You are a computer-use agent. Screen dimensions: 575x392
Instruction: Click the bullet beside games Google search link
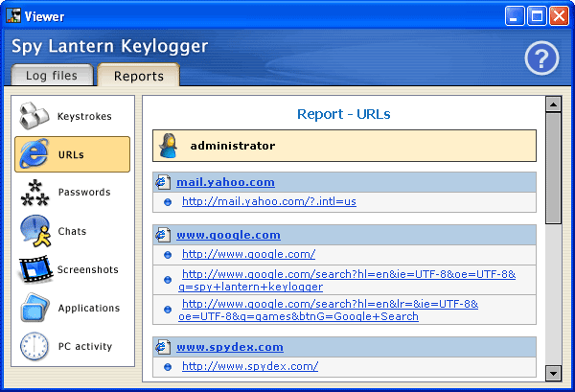168,310
